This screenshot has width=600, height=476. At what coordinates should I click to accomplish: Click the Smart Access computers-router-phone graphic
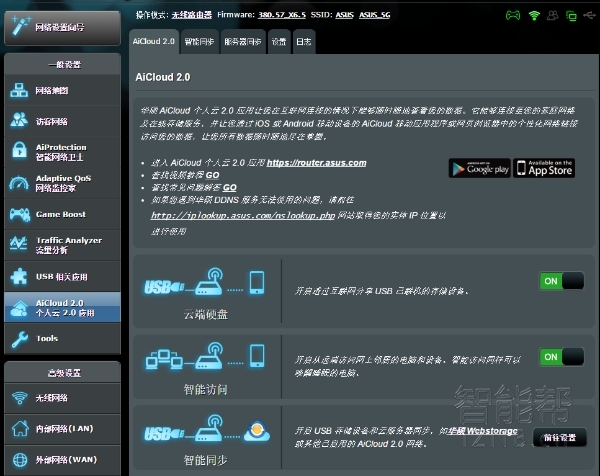(x=205, y=356)
